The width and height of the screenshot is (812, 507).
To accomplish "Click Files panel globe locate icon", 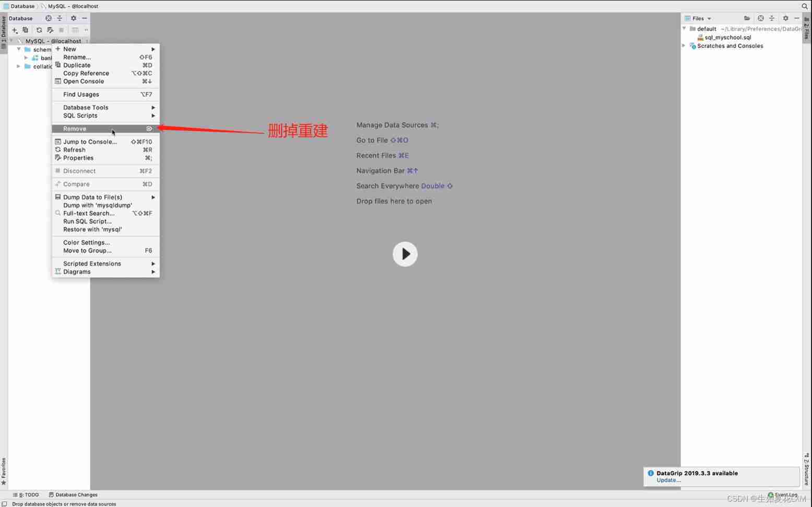I will [761, 18].
